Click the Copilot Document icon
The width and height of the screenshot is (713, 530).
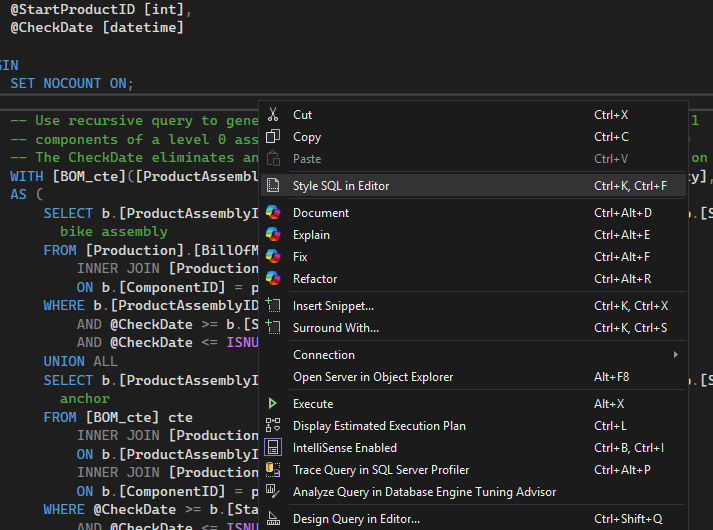(x=273, y=213)
